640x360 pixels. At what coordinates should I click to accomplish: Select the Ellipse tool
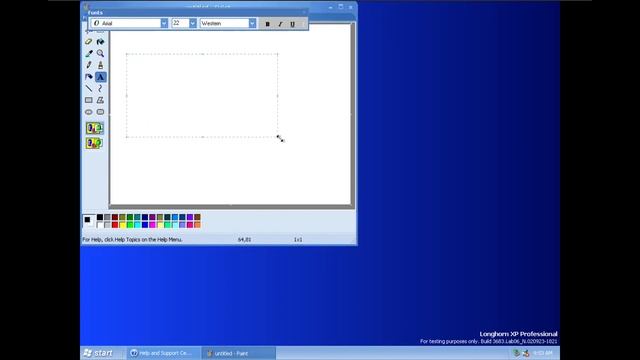pos(89,111)
